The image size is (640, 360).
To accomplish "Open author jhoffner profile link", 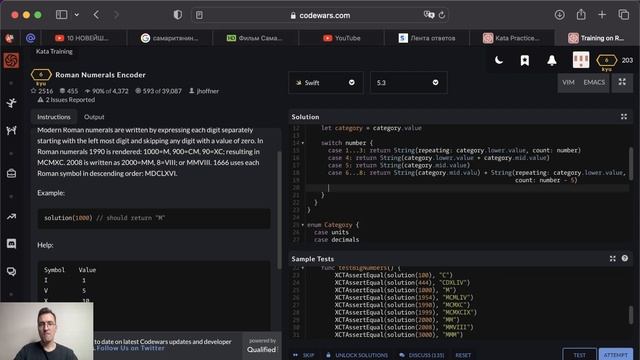I will (x=204, y=91).
